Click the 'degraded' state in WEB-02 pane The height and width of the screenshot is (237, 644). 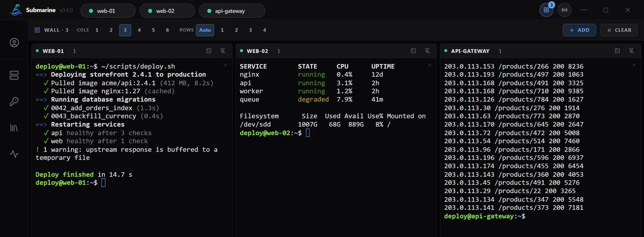313,100
